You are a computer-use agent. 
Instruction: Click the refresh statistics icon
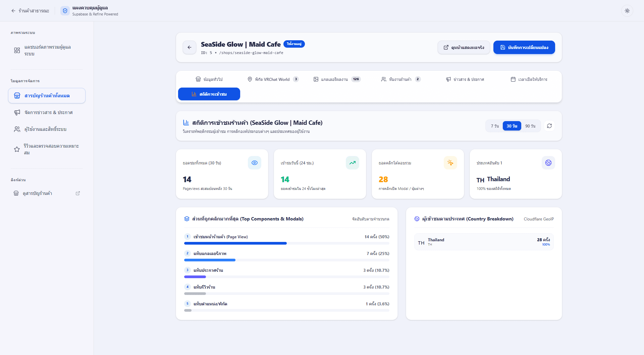click(x=549, y=126)
